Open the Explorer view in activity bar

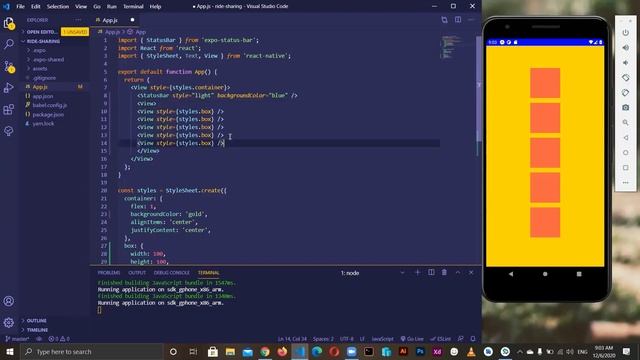9,23
